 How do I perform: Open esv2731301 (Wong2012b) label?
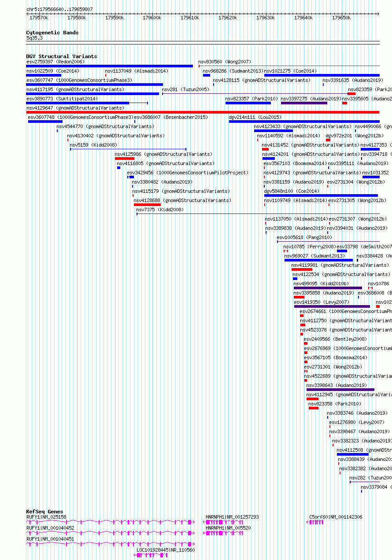(333, 367)
